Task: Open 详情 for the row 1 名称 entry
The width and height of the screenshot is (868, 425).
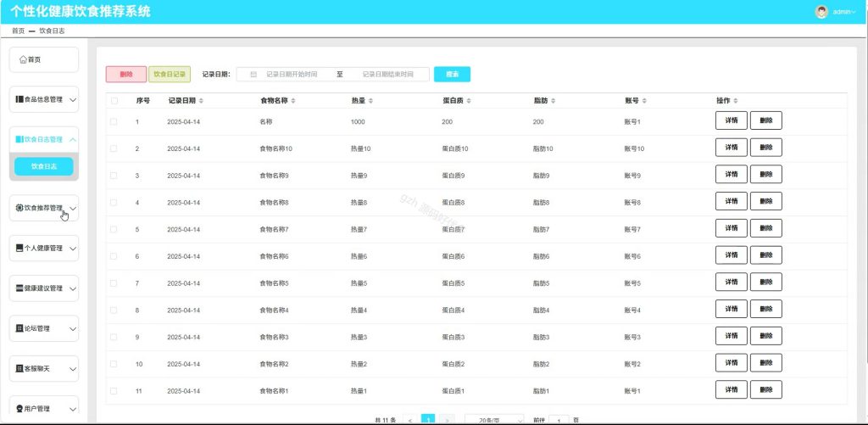Action: pyautogui.click(x=732, y=120)
